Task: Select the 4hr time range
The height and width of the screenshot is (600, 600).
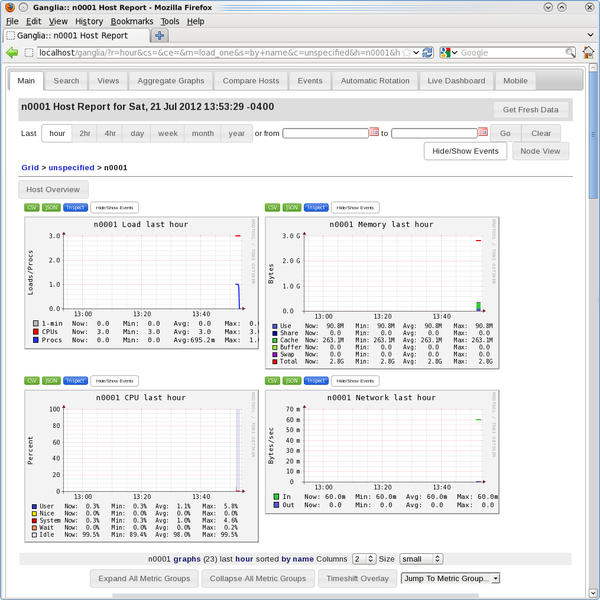Action: [110, 133]
